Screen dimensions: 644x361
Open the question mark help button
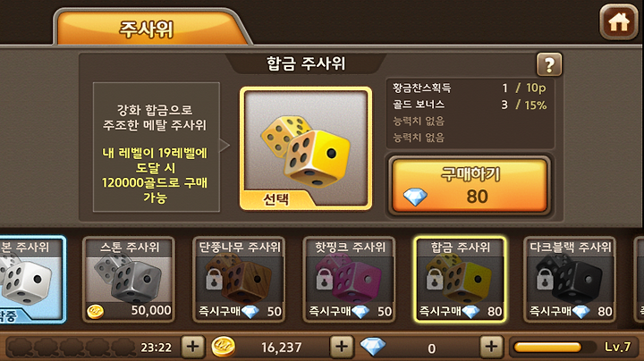[549, 64]
